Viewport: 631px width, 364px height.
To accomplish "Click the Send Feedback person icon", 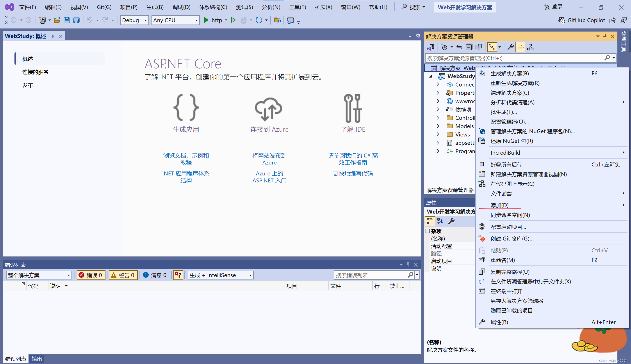I will point(624,20).
